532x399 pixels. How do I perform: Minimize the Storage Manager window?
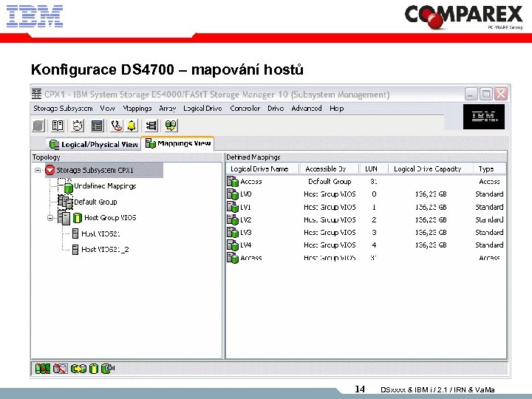click(471, 94)
